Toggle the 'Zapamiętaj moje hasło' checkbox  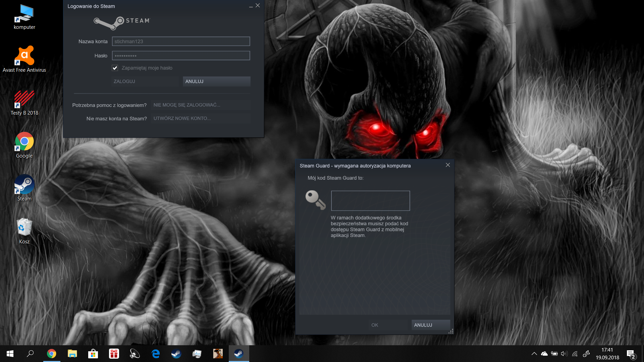(x=115, y=68)
